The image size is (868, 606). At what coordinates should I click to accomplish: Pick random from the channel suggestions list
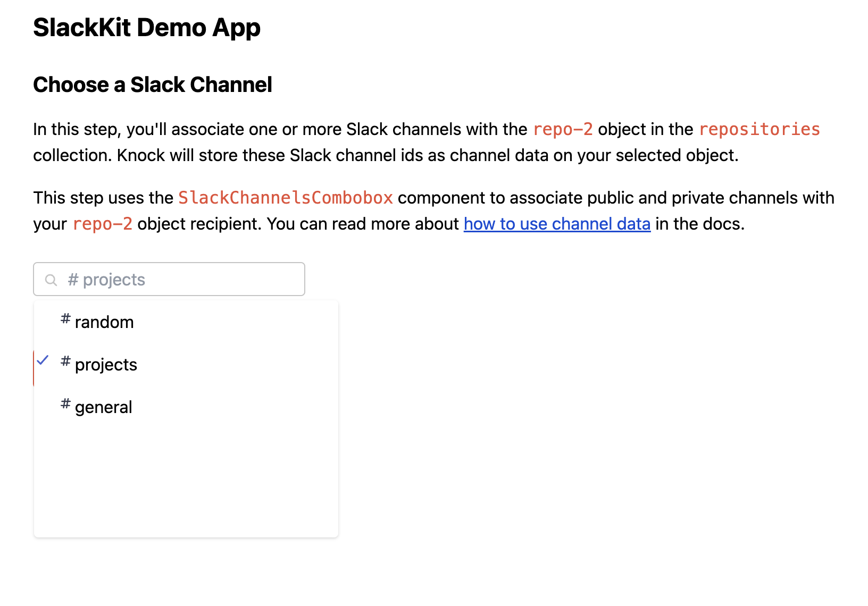(x=104, y=321)
